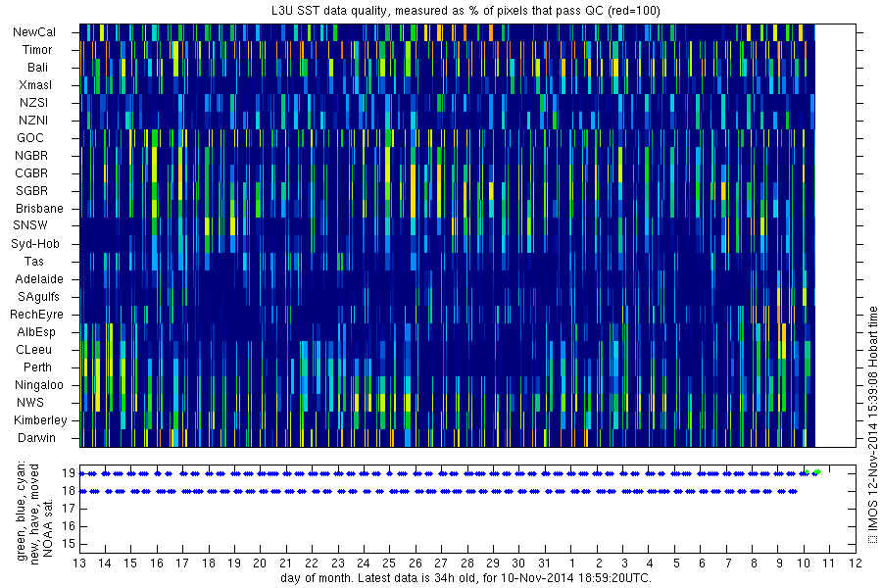Click the NGBR row label
The width and height of the screenshot is (882, 588).
pyautogui.click(x=31, y=156)
